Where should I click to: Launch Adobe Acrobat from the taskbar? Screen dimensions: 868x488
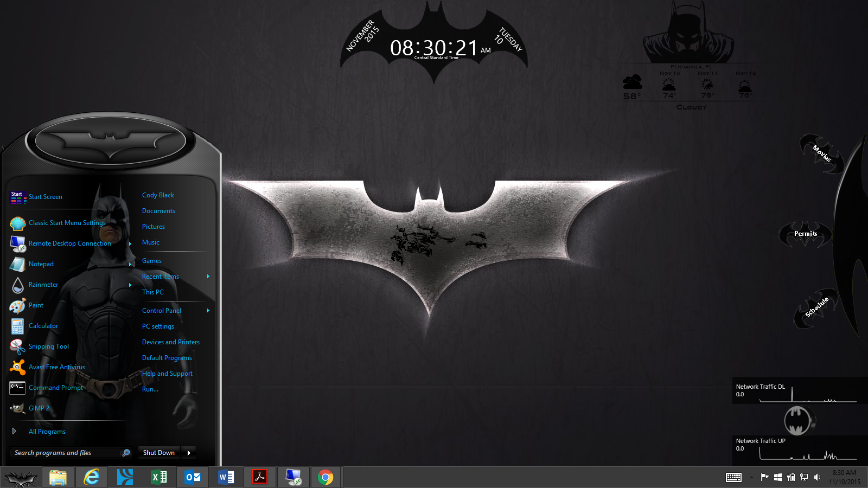(260, 477)
